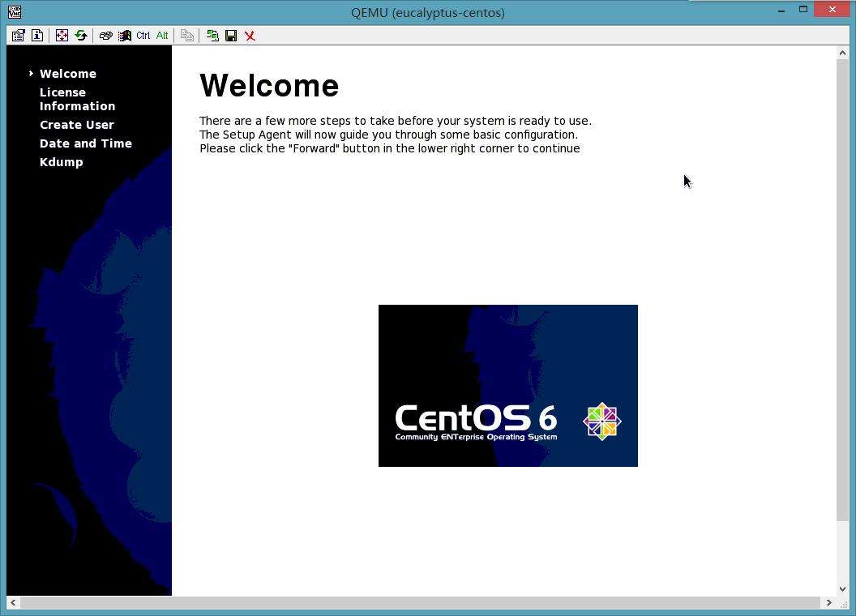Screen dimensions: 856x616
Task: Send Ctrl-Alt-Del keys icon
Action: pos(106,36)
